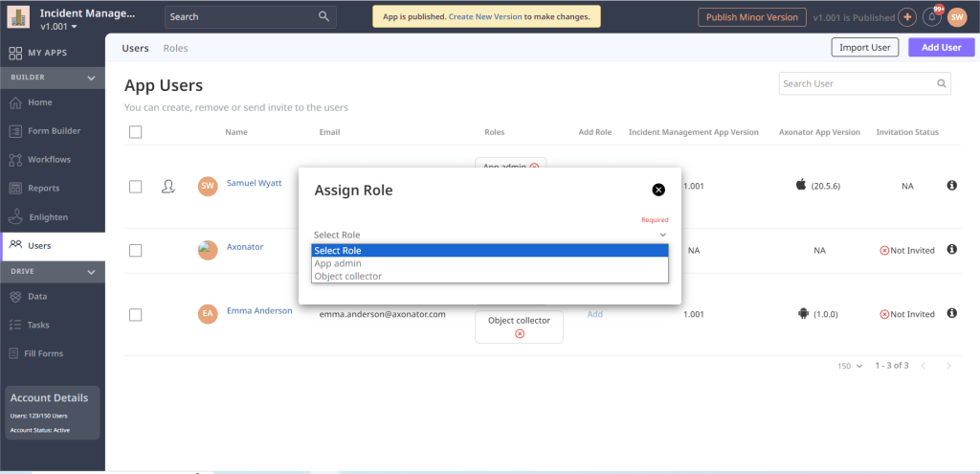Open Reports from the sidebar menu
The height and width of the screenshot is (474, 980).
click(43, 189)
